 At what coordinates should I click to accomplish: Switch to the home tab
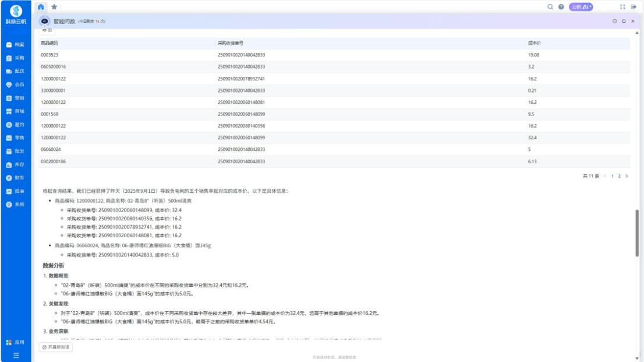click(x=41, y=7)
